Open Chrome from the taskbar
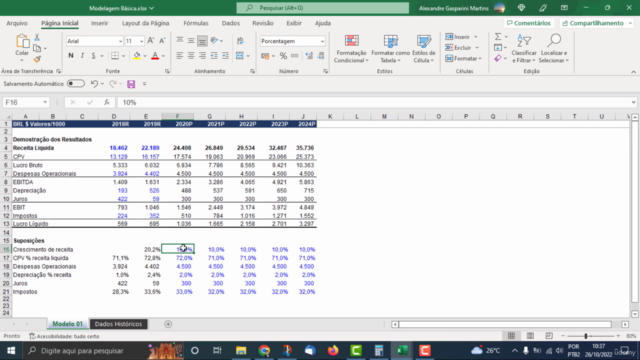This screenshot has height=360, width=640. coord(264,351)
